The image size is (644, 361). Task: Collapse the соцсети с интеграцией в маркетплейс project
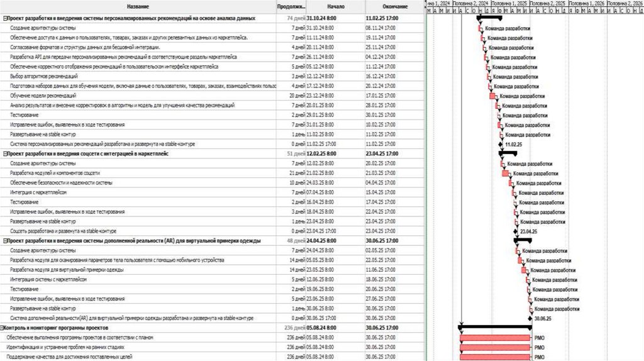pyautogui.click(x=5, y=154)
